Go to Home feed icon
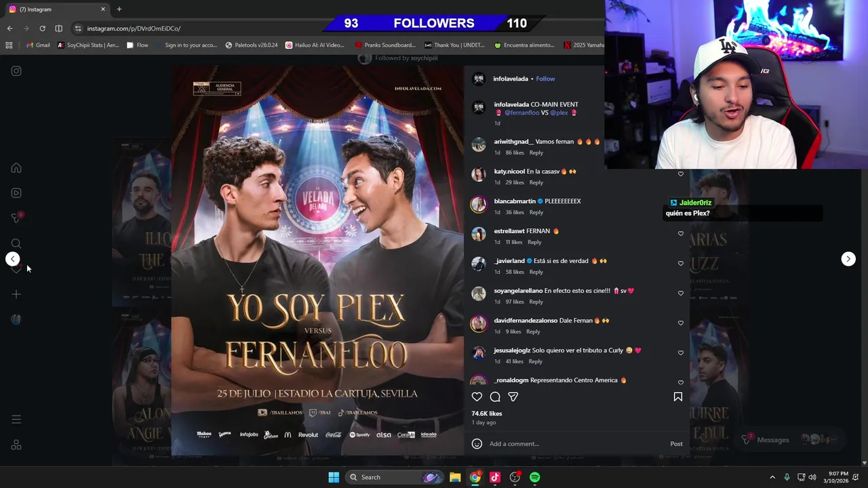 tap(16, 168)
